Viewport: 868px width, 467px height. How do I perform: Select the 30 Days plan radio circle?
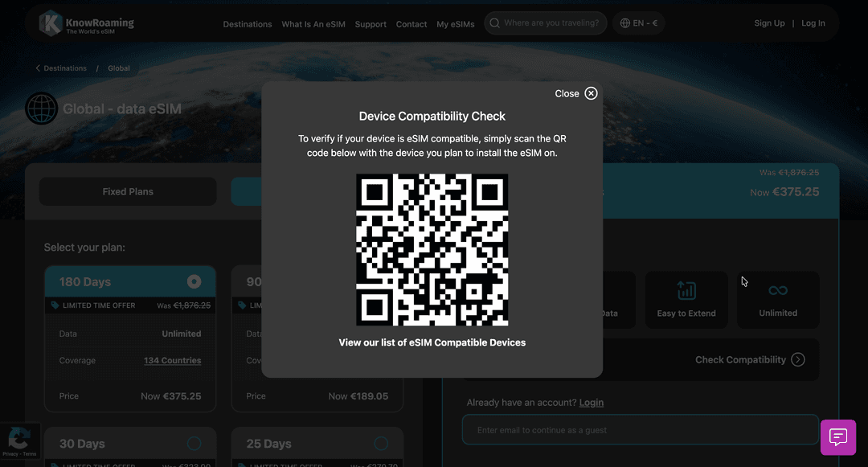(193, 443)
